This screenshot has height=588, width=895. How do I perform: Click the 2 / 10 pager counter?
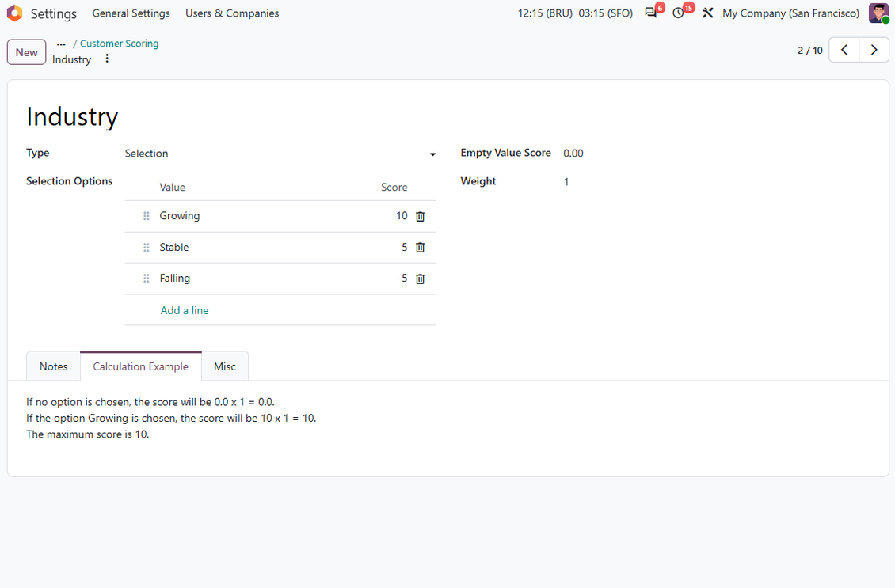810,50
